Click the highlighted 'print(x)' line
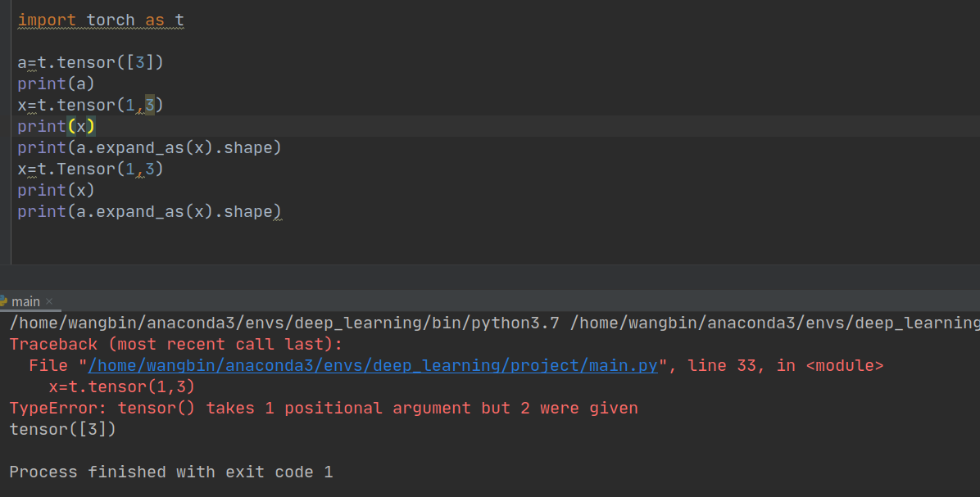 coord(57,126)
